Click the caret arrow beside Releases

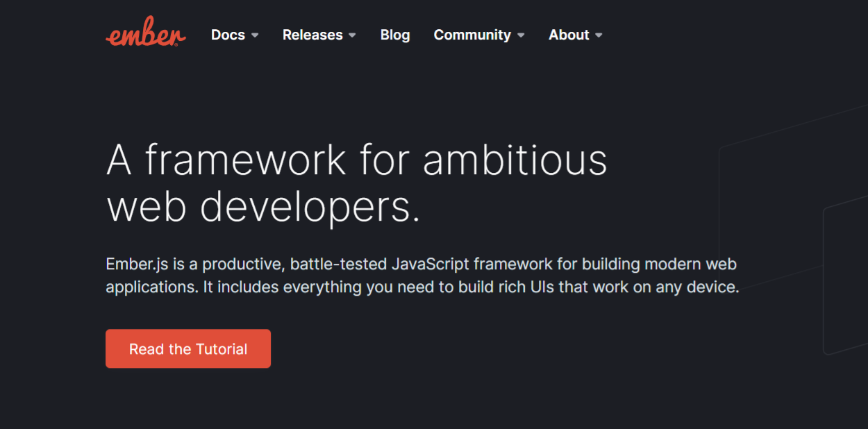[x=352, y=35]
